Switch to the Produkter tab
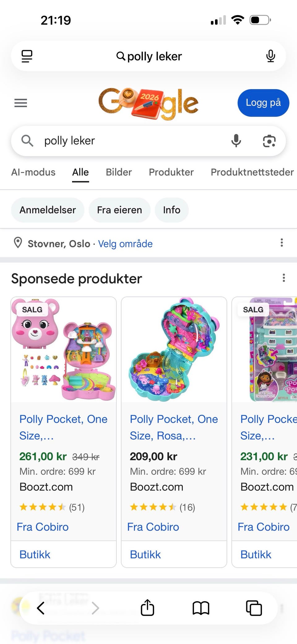The image size is (297, 644). [x=171, y=172]
